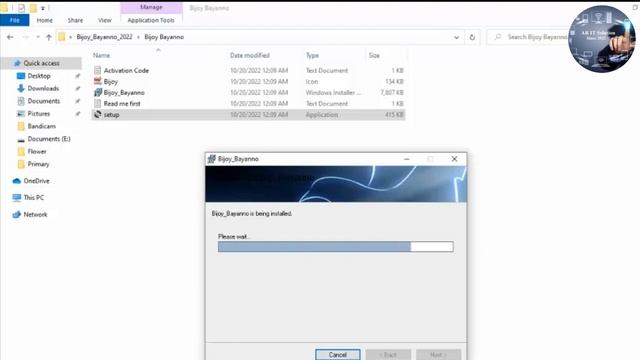
Task: Open Primary folder in sidebar
Action: [x=38, y=164]
